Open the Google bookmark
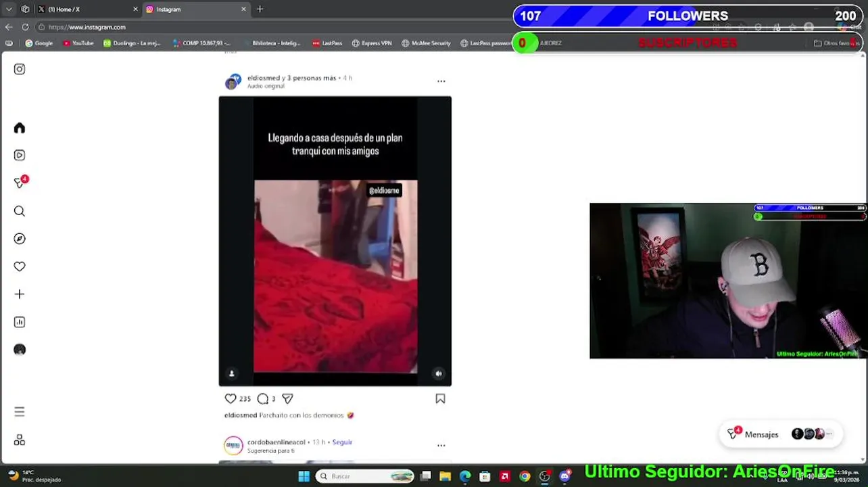The width and height of the screenshot is (868, 487). (x=39, y=43)
